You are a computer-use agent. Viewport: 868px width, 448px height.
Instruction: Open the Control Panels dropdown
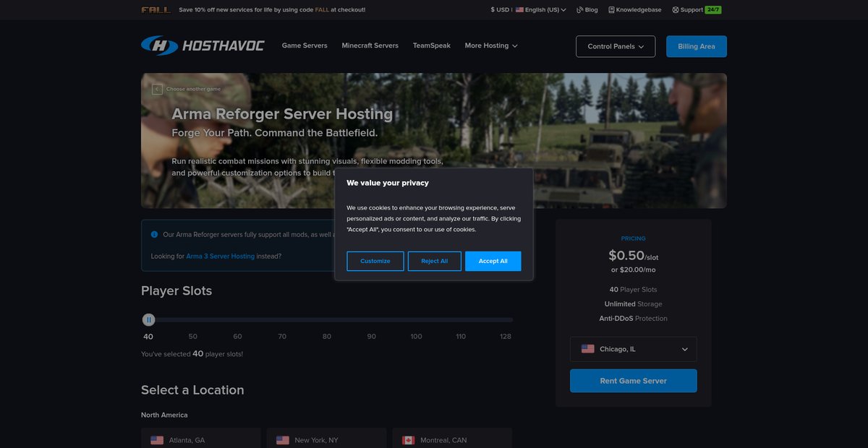click(x=616, y=46)
